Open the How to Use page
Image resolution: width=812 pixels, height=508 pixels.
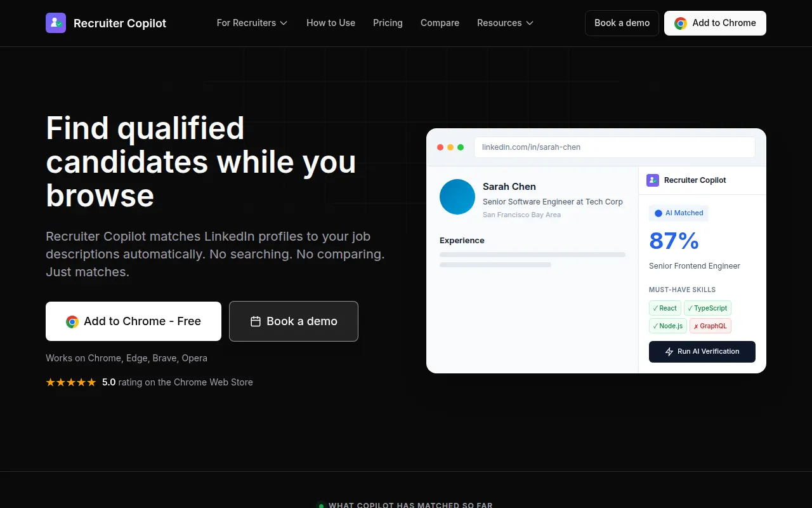click(x=331, y=23)
